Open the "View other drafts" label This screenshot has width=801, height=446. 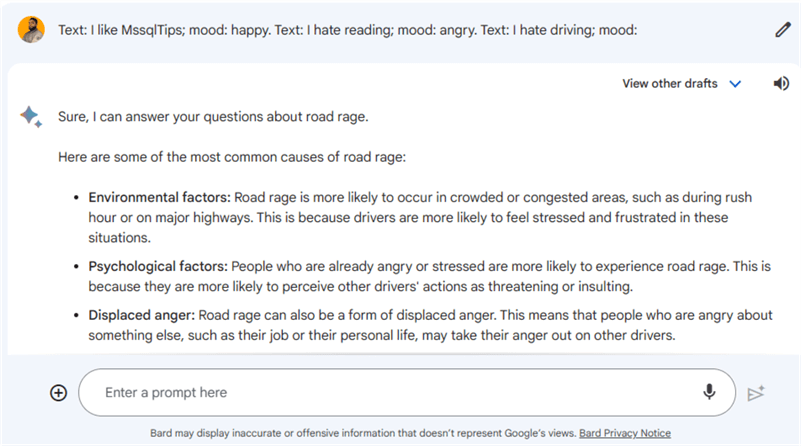[x=669, y=84]
